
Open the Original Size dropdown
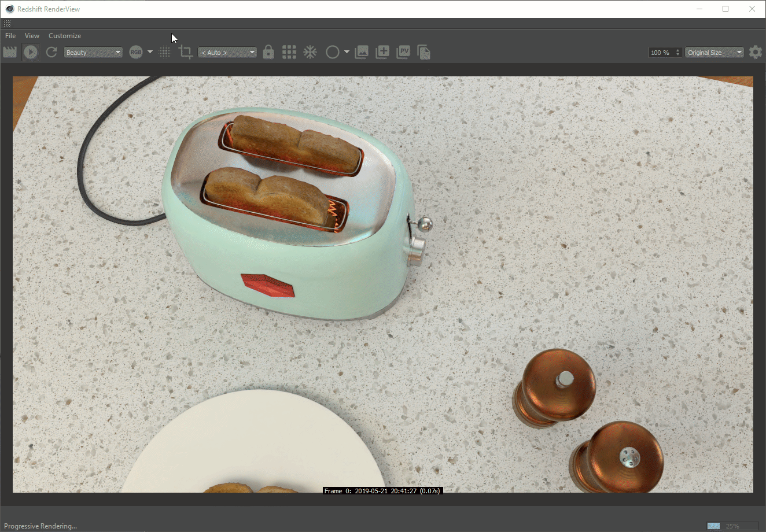(x=715, y=52)
